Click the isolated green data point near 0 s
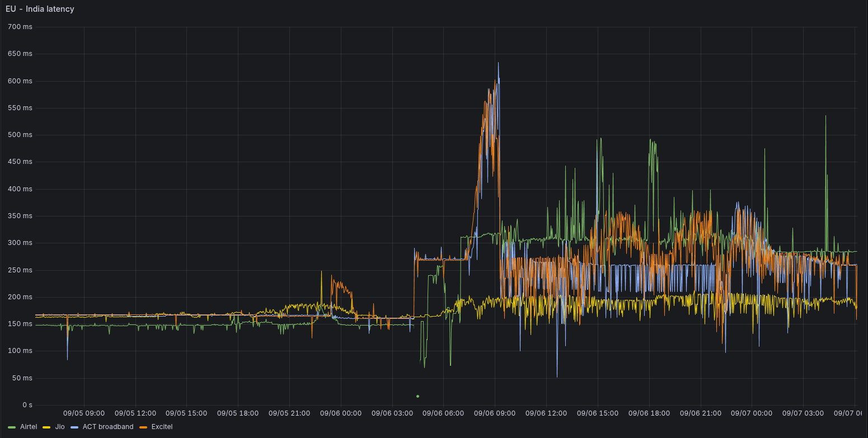This screenshot has width=868, height=438. 417,396
